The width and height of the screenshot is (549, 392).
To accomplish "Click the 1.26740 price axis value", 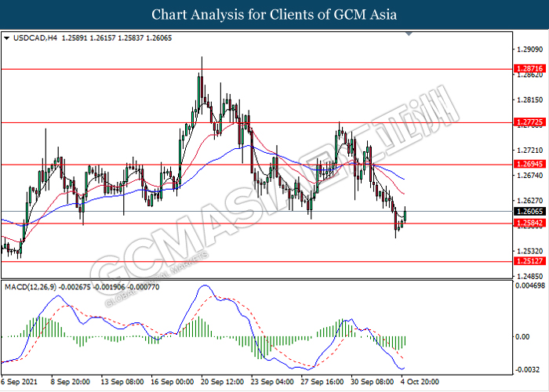I will (529, 176).
